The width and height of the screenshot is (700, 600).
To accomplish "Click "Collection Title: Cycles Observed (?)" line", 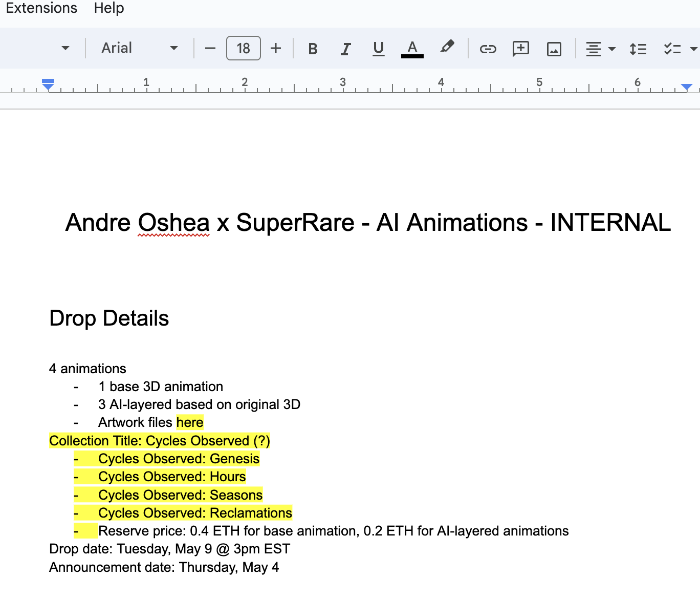I will (x=160, y=441).
